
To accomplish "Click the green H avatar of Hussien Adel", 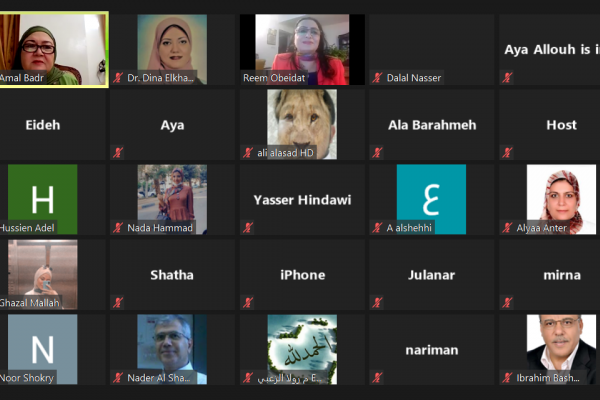I will 42,199.
